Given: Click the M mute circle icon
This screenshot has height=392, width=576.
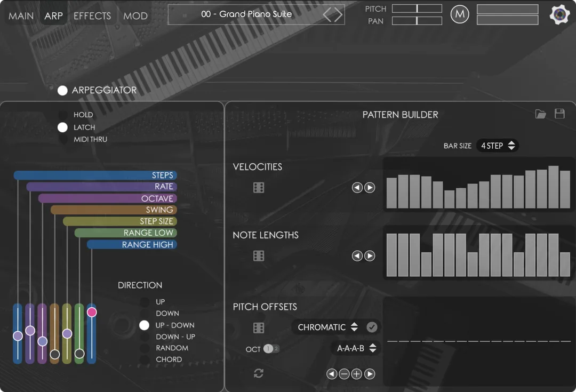Looking at the screenshot, I should pyautogui.click(x=460, y=14).
